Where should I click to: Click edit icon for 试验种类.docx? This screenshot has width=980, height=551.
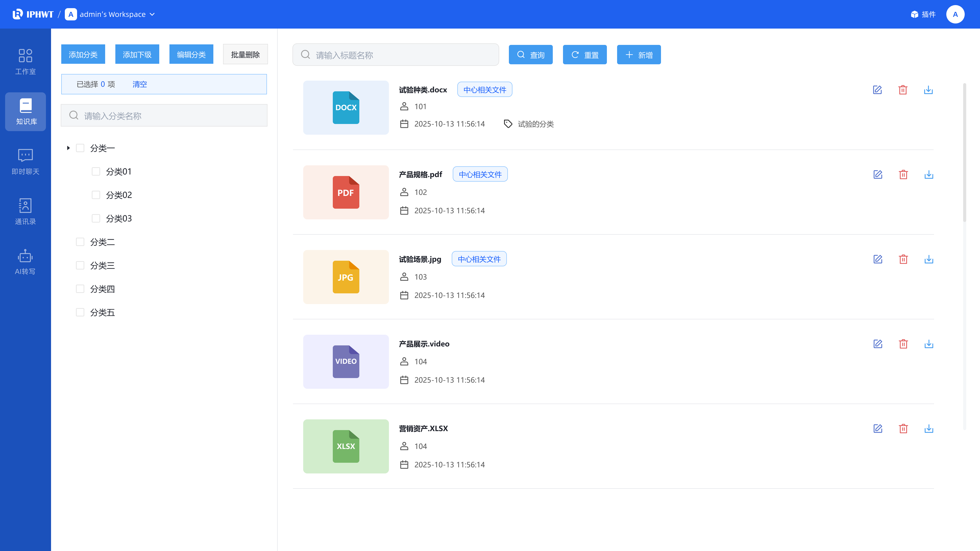[x=877, y=90]
